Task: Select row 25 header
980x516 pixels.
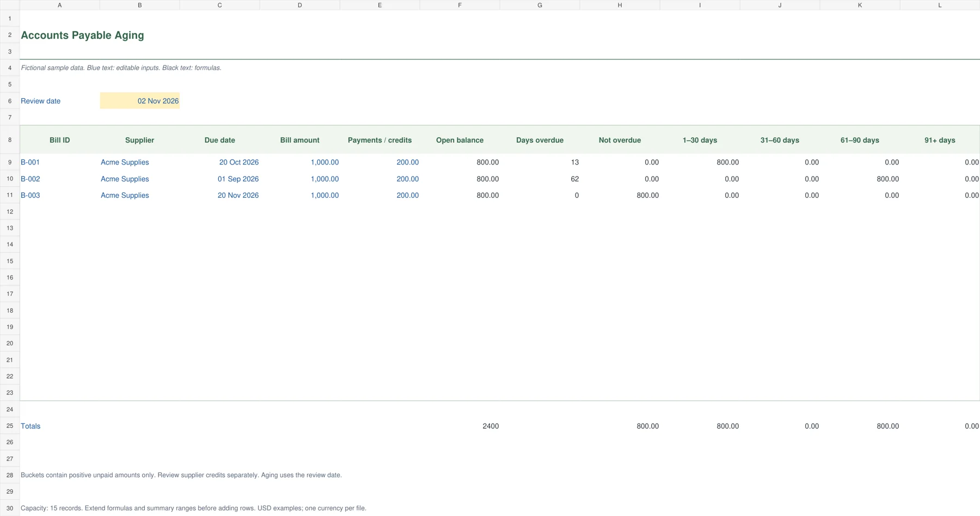Action: coord(10,426)
